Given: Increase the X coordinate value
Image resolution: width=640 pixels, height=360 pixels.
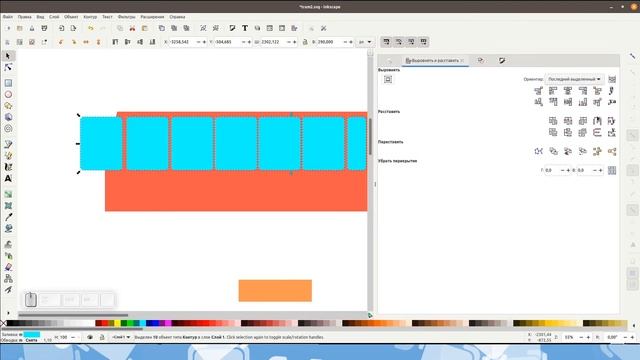Looking at the screenshot, I should point(204,42).
